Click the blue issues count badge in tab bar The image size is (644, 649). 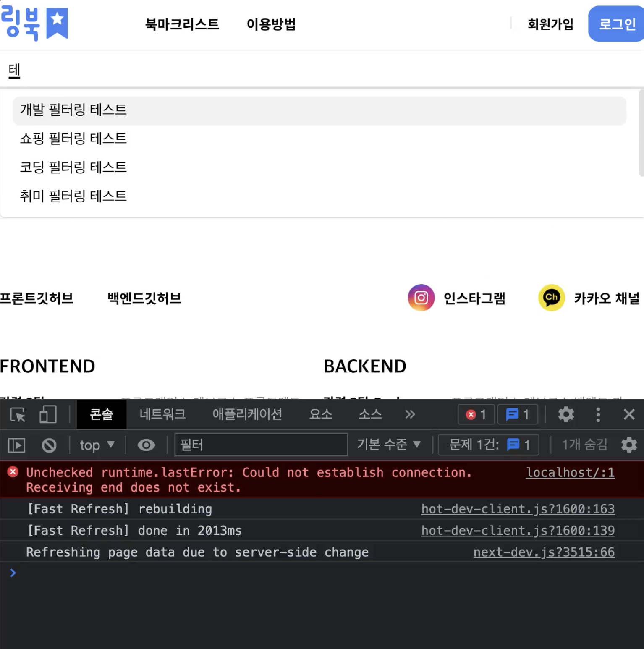click(x=518, y=415)
